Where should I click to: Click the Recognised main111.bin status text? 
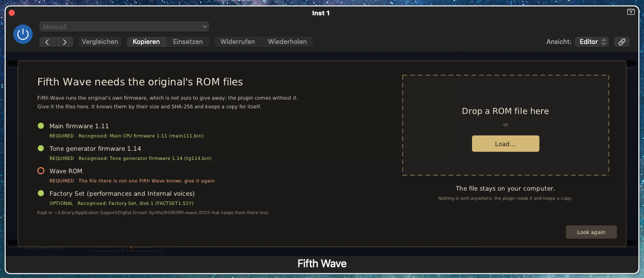(x=141, y=136)
